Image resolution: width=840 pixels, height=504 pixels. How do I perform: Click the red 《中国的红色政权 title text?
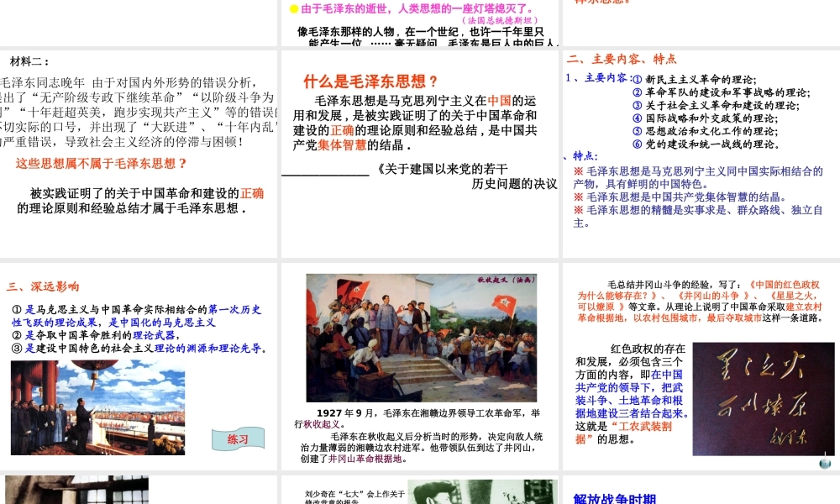(x=783, y=285)
